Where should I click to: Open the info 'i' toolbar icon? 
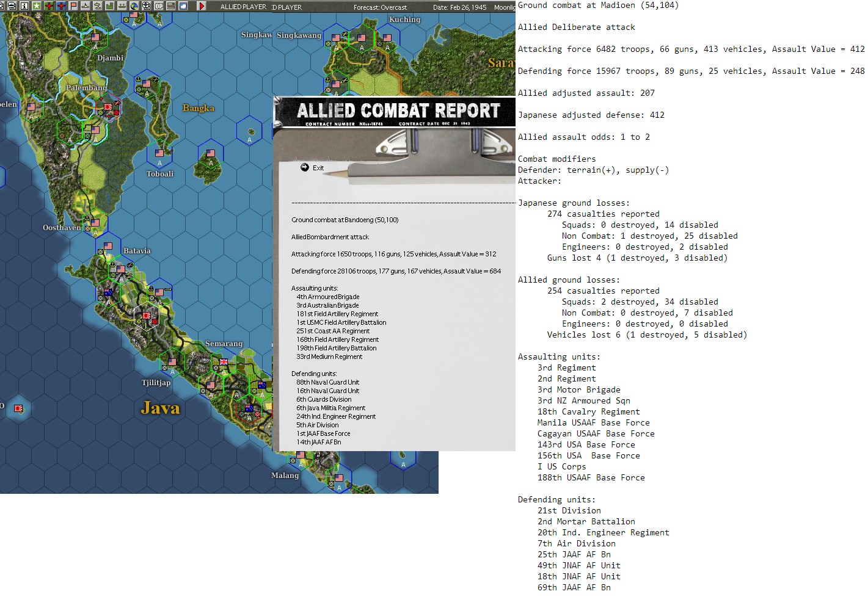pyautogui.click(x=24, y=6)
